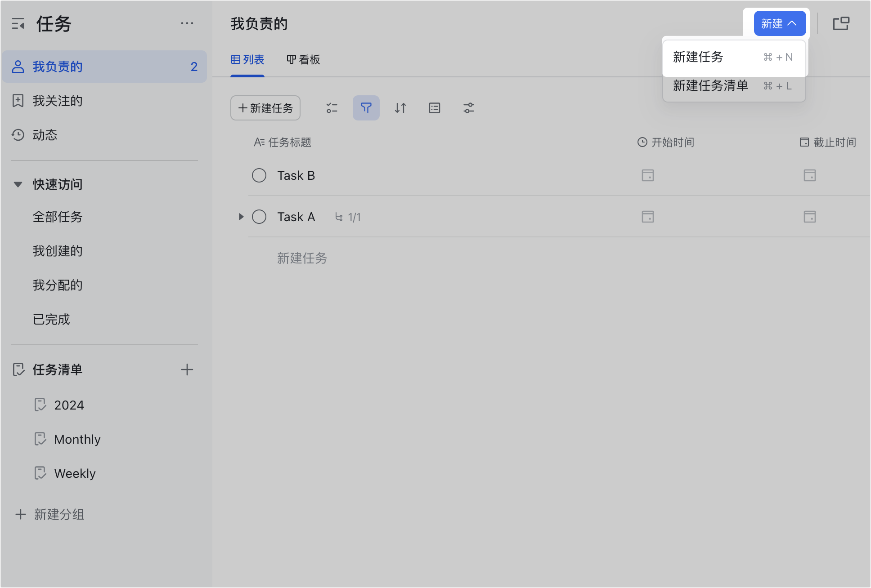Choose 新建任务清单 from the dropdown menu
The width and height of the screenshot is (871, 588).
click(x=734, y=86)
